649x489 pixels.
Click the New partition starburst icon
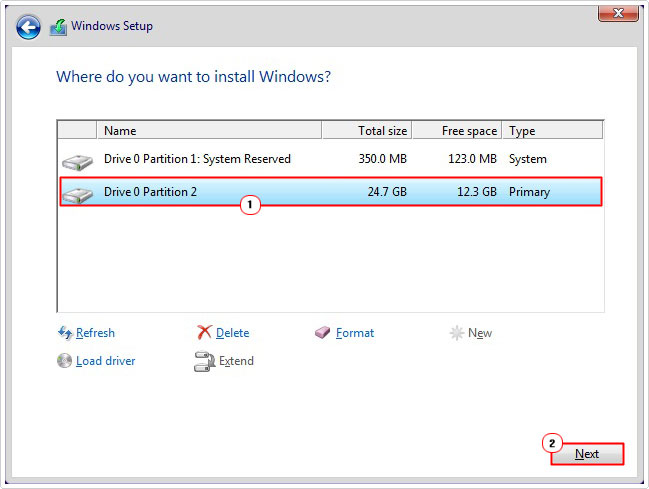pos(457,332)
